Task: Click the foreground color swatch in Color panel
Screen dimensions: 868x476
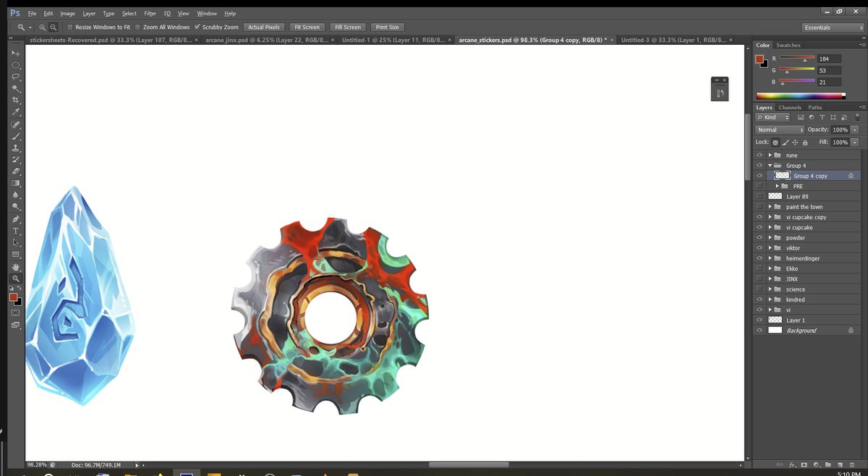Action: pyautogui.click(x=760, y=59)
